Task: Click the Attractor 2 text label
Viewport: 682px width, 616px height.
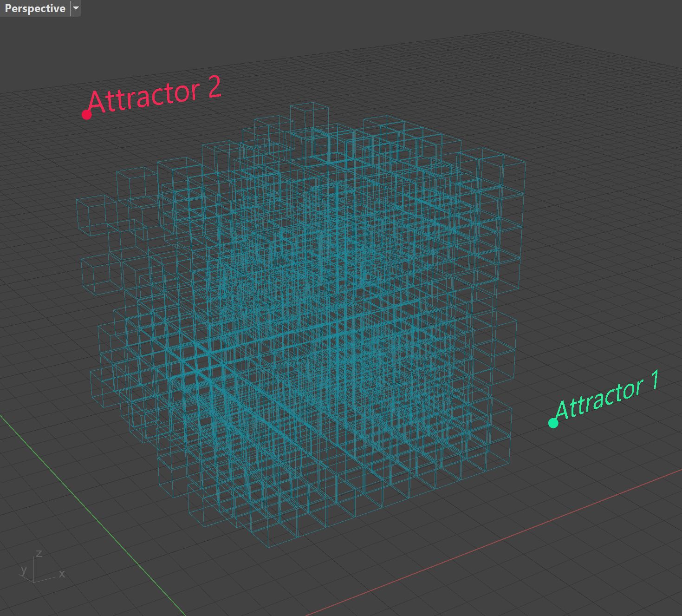Action: 154,94
